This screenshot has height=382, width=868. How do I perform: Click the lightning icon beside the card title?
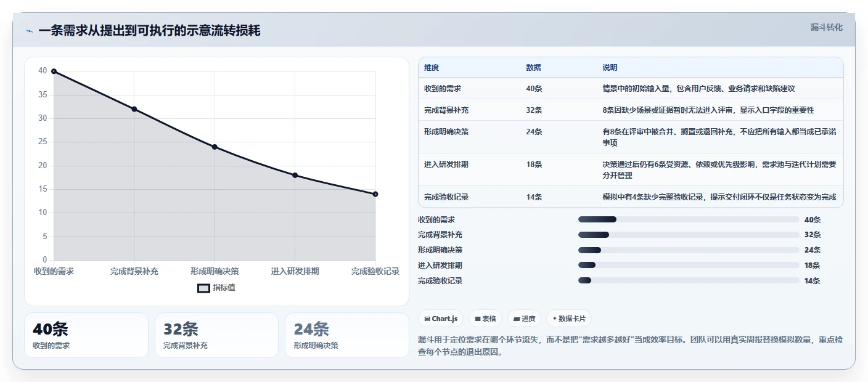[x=29, y=31]
